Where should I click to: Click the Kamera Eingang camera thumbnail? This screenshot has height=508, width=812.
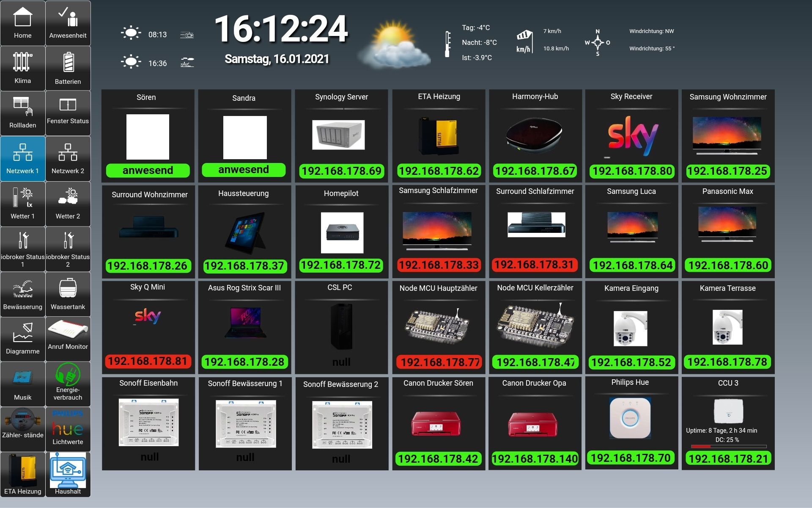click(x=630, y=329)
